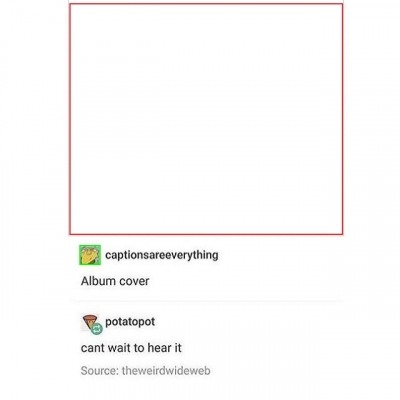
Task: Click the "Source:" label text
Action: (x=100, y=371)
